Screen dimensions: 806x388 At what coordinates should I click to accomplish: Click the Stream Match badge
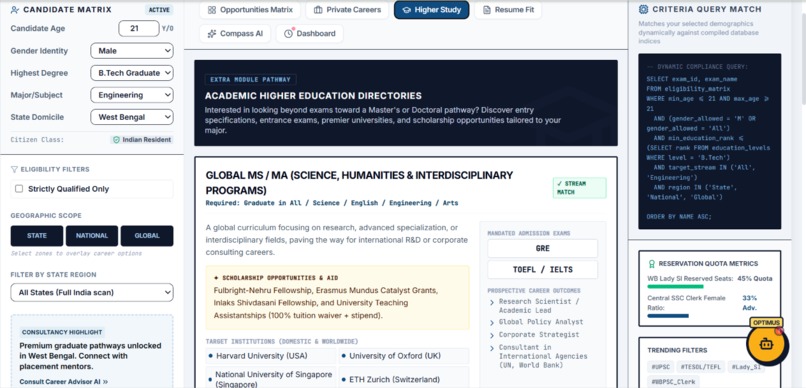point(579,188)
